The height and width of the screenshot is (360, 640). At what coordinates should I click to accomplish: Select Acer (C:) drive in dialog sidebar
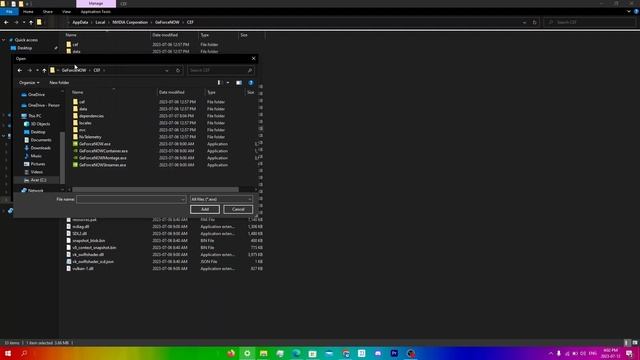coord(38,180)
